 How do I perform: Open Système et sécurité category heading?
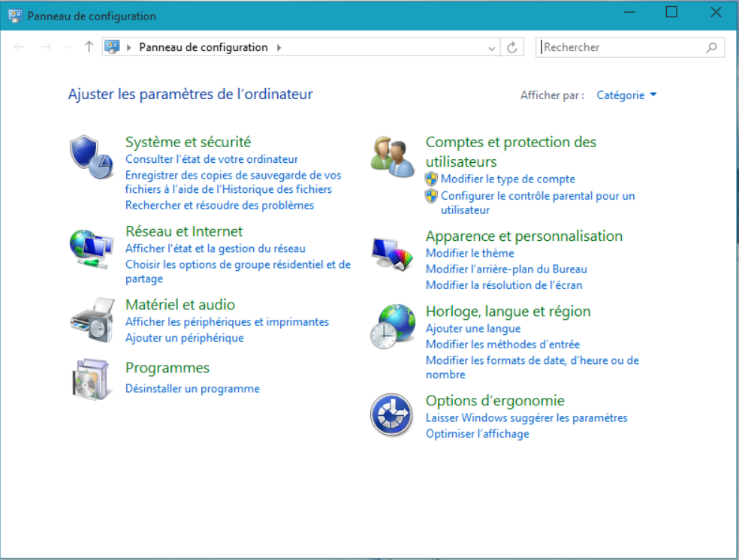coord(188,142)
